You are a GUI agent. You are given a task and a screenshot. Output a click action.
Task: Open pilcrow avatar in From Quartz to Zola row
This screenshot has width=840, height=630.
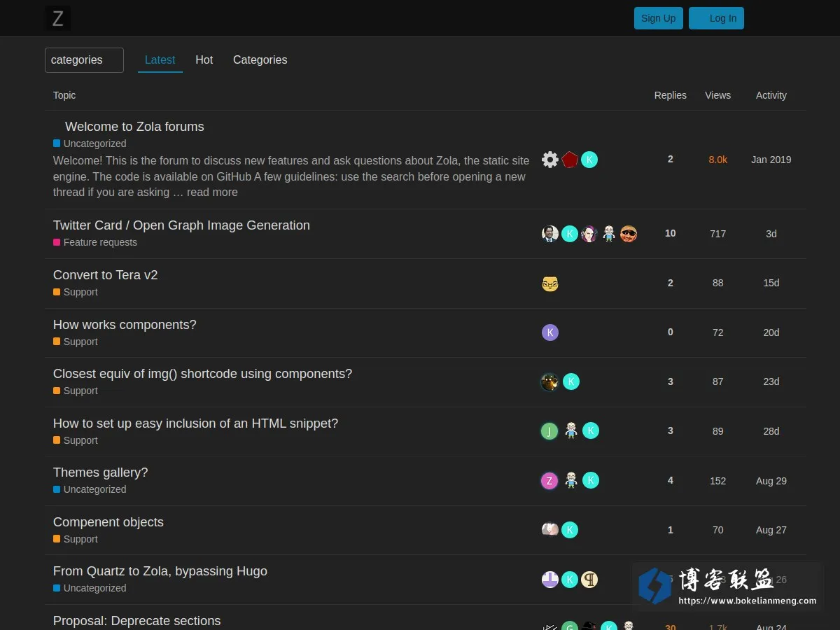pos(589,580)
